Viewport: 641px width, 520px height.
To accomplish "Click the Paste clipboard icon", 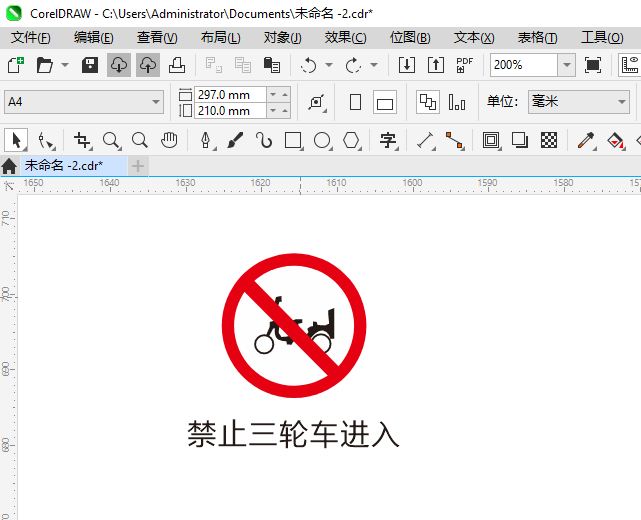I will 272,65.
